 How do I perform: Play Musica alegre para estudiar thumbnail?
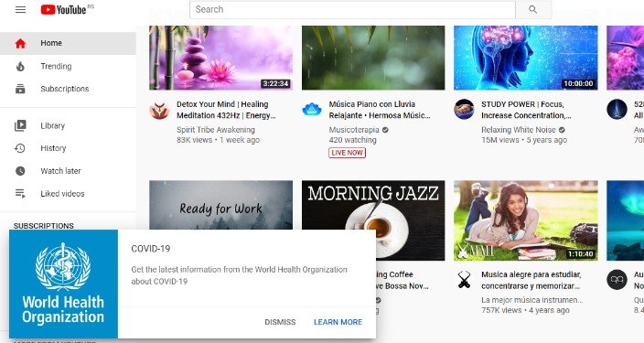(x=526, y=220)
